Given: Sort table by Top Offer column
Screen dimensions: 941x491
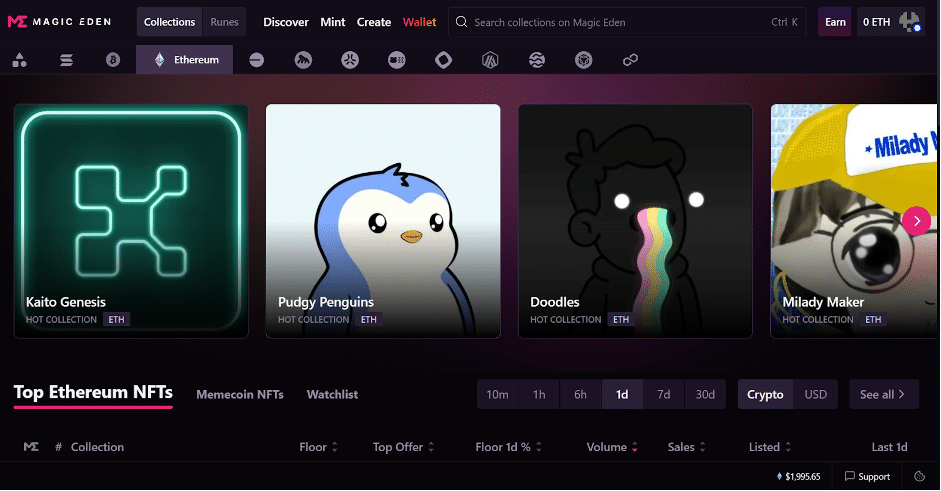Looking at the screenshot, I should tap(403, 447).
